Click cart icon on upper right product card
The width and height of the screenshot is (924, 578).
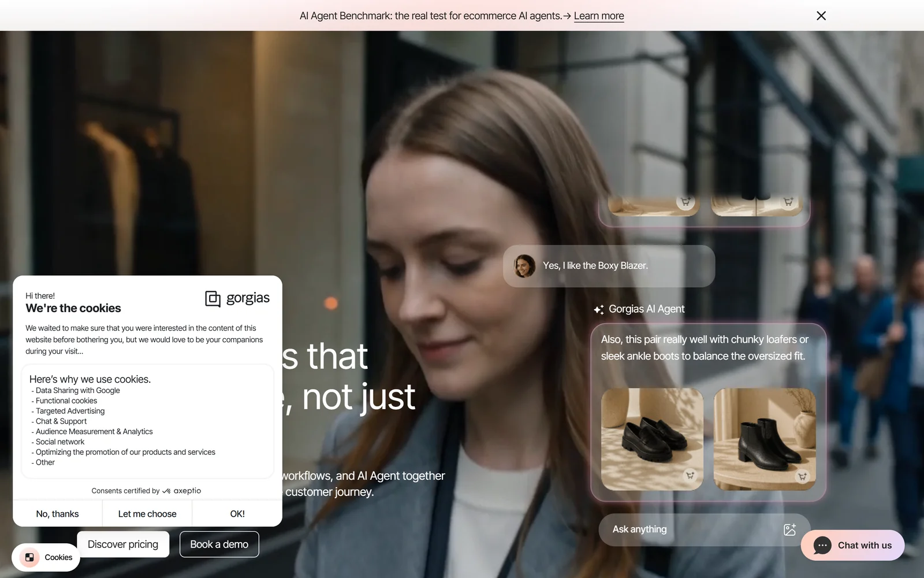pos(788,202)
